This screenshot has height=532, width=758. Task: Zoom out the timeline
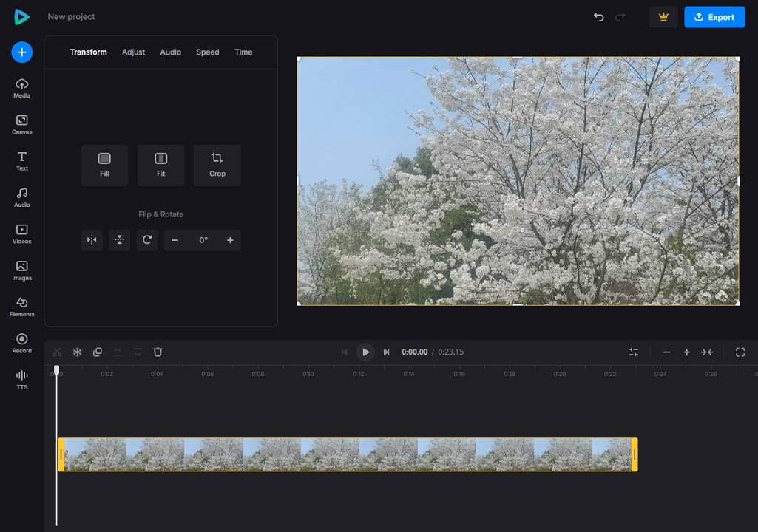(x=666, y=352)
